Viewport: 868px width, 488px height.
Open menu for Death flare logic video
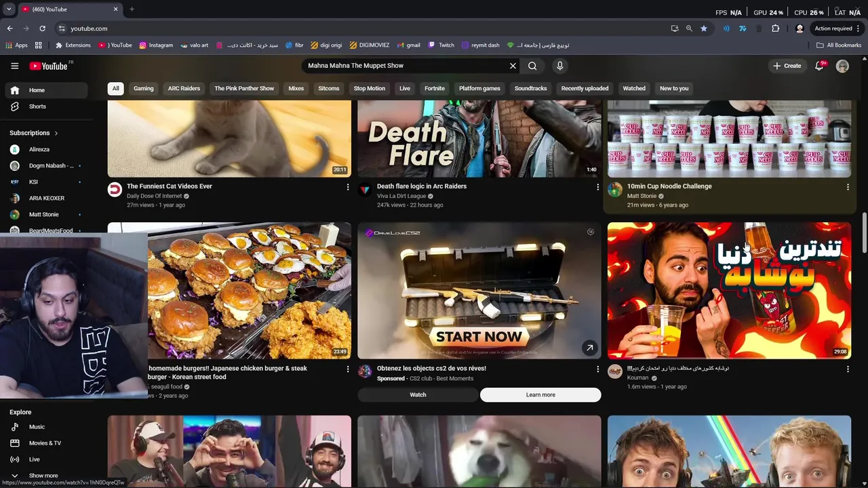pos(597,187)
